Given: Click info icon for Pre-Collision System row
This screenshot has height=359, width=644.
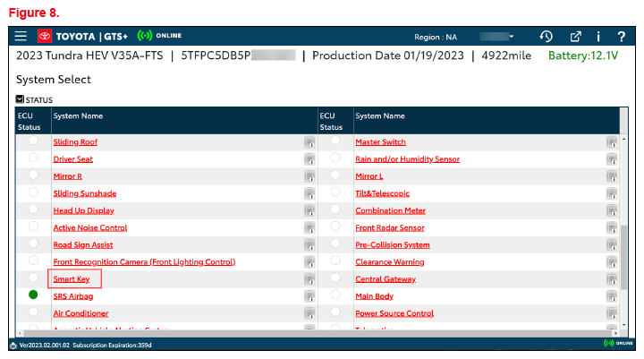Looking at the screenshot, I should pos(612,245).
